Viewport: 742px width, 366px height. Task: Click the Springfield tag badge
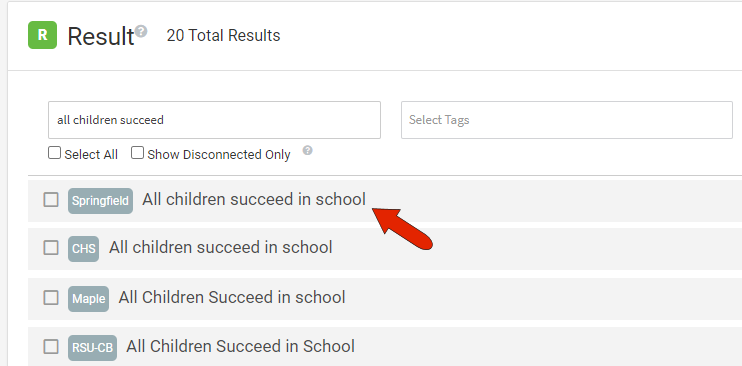point(100,201)
